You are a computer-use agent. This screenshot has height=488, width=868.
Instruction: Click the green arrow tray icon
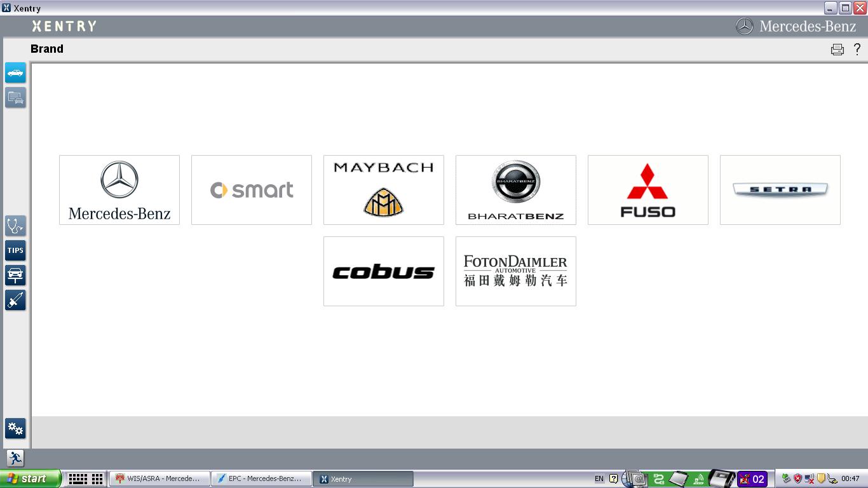[x=786, y=479]
